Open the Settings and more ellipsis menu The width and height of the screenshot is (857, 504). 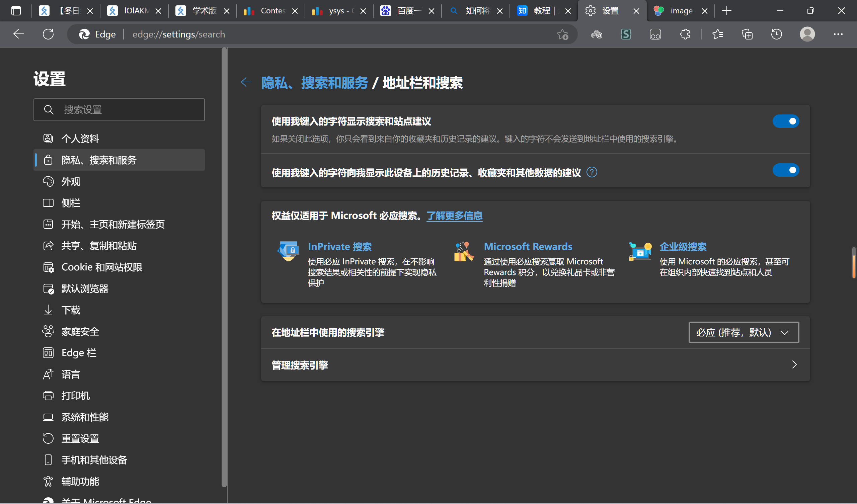[x=838, y=34]
